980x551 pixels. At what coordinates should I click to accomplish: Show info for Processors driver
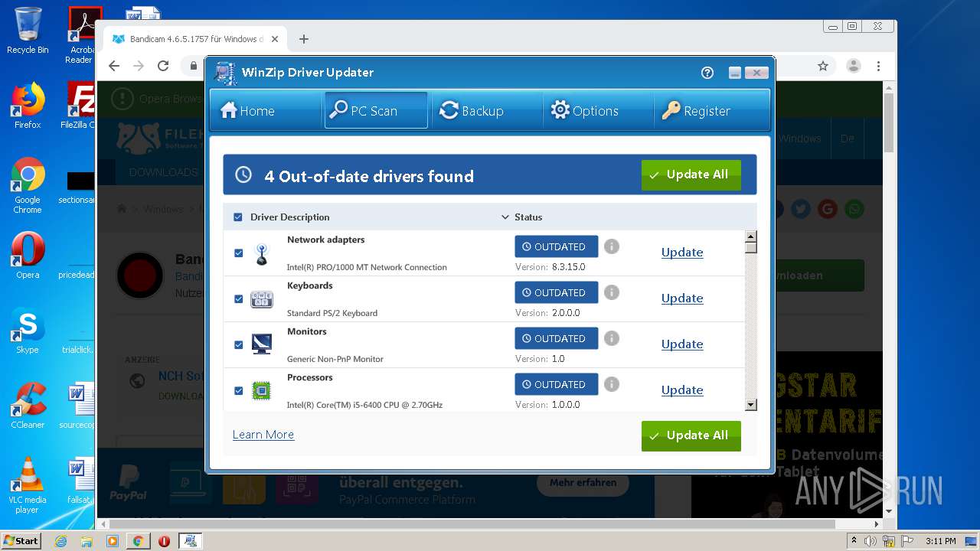(x=611, y=384)
